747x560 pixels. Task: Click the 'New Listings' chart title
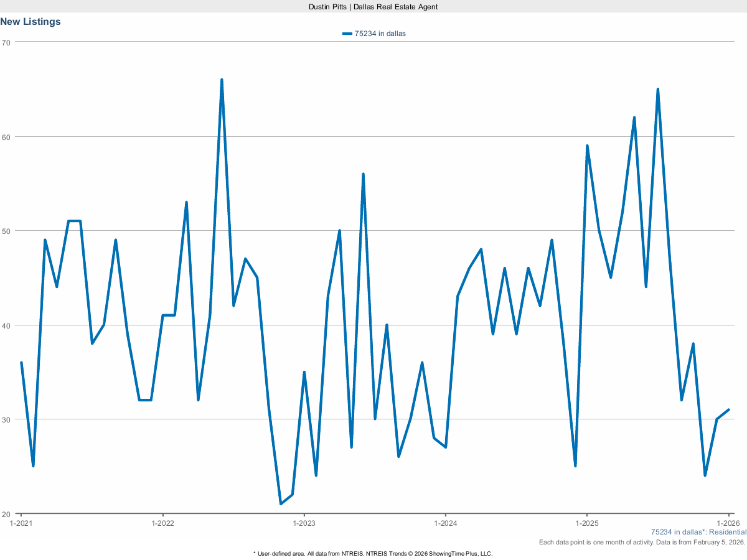coord(30,21)
